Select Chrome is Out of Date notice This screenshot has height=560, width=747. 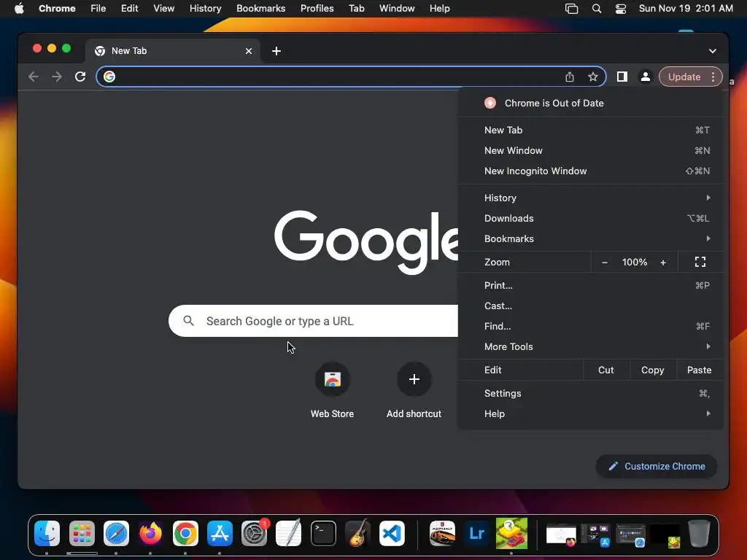point(591,103)
